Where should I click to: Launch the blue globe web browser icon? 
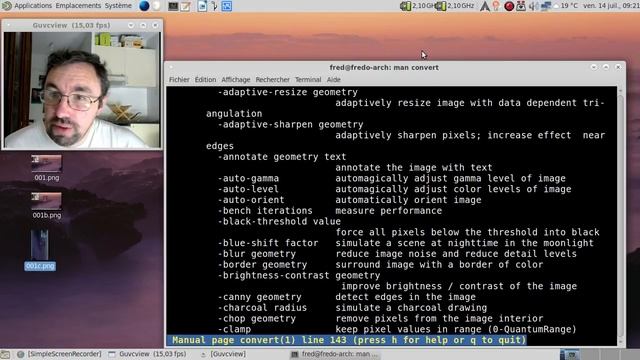144,6
